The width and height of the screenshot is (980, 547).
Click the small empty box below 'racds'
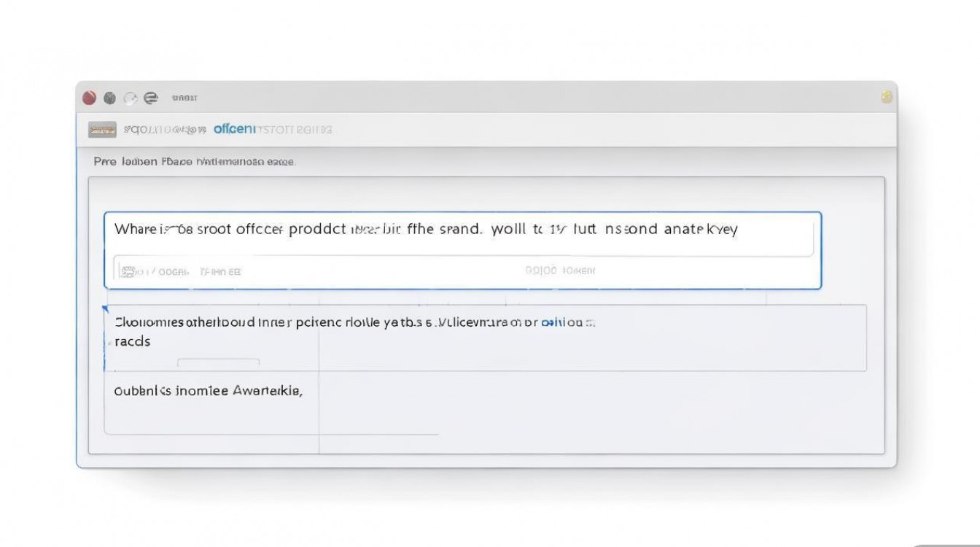point(219,362)
